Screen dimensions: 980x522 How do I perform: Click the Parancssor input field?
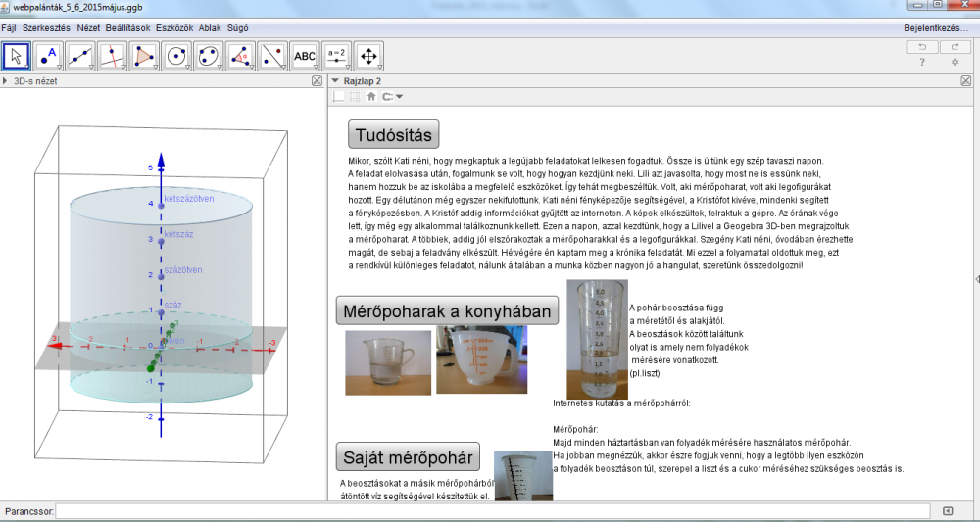coord(492,511)
